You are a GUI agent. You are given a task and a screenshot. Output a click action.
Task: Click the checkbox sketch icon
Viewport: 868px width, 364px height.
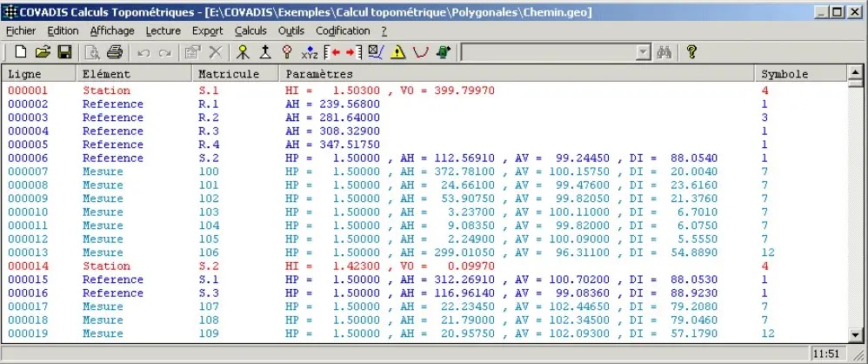click(x=376, y=52)
